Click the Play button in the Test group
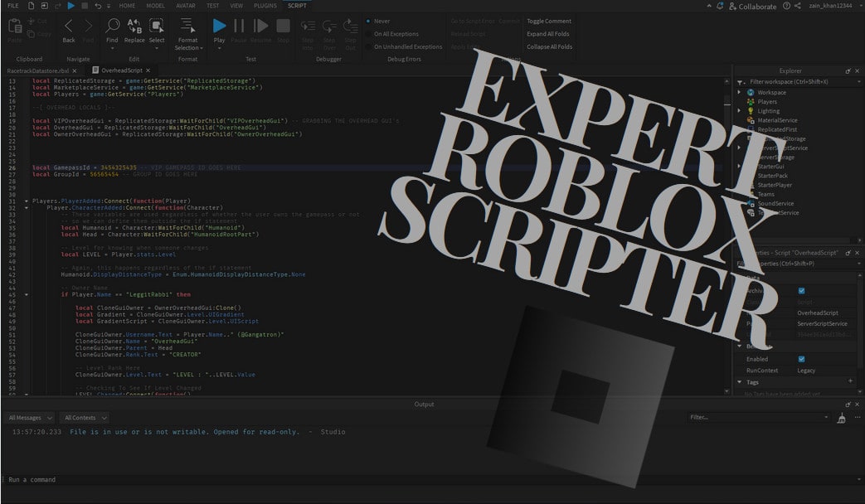 tap(219, 27)
